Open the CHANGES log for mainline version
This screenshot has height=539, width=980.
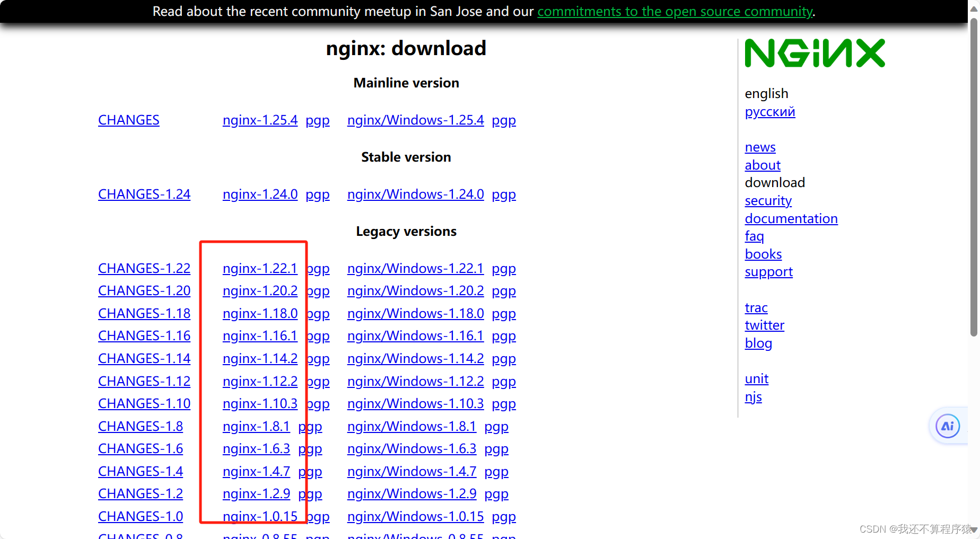click(x=128, y=120)
